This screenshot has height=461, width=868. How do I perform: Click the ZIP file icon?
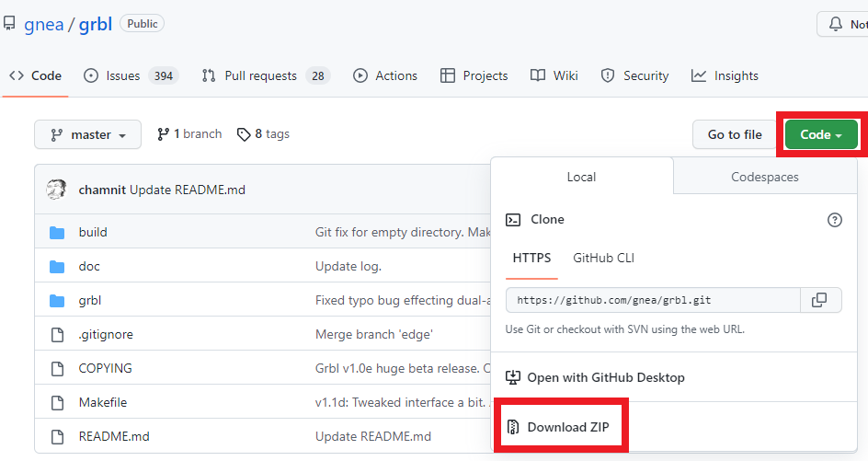[x=513, y=427]
